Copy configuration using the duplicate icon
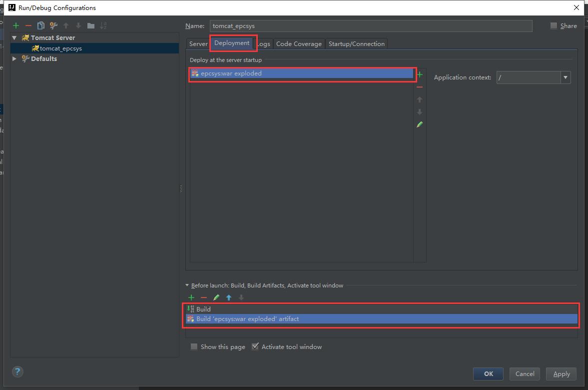The image size is (588, 390). click(x=41, y=25)
